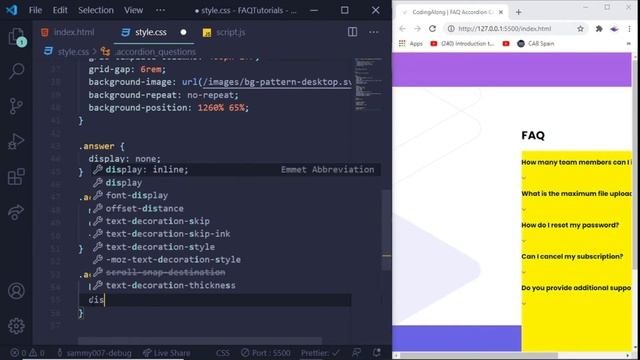Image resolution: width=640 pixels, height=360 pixels.
Task: Choose the 'font-display' suggestion
Action: pos(235,196)
